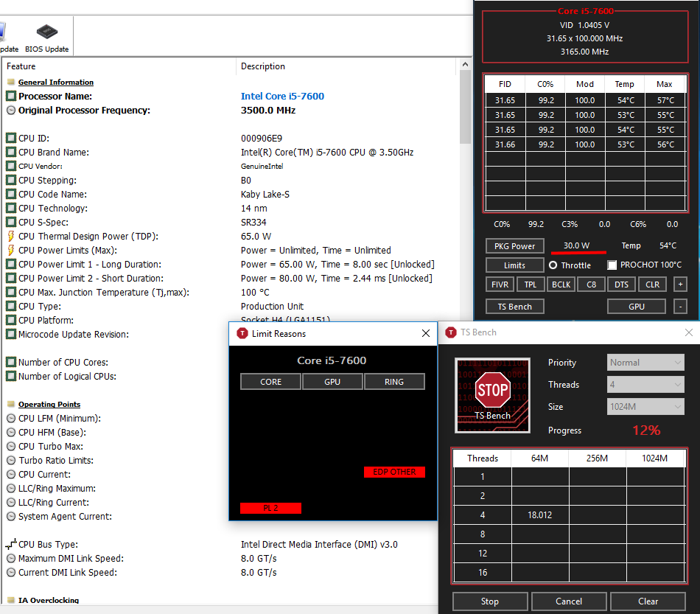Click the Operating Points section icon
Image resolution: width=700 pixels, height=614 pixels.
(x=11, y=404)
